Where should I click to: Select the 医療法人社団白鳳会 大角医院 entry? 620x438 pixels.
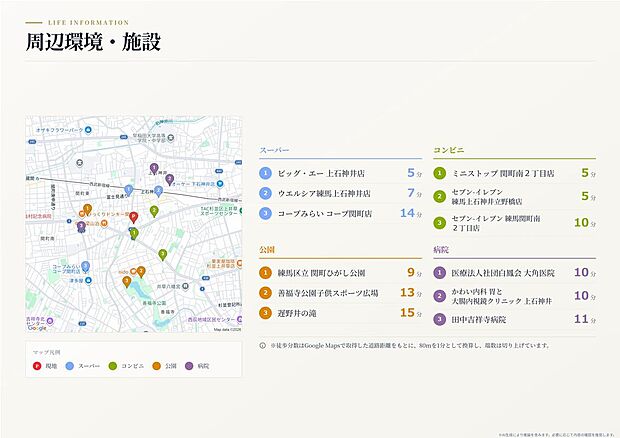pos(514,273)
